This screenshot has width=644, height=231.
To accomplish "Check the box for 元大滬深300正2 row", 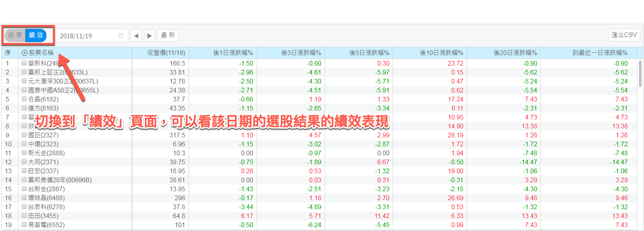I will tap(24, 81).
